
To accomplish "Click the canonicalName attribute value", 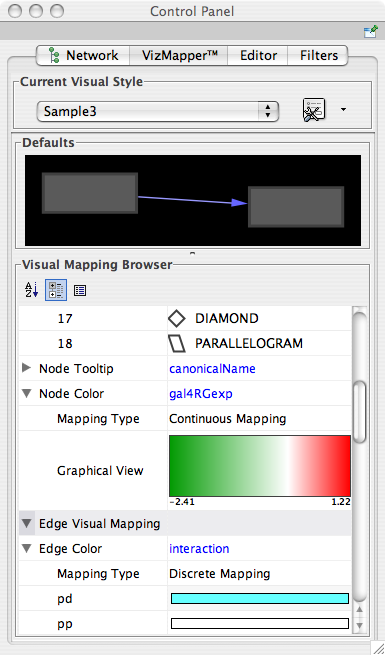I will [212, 369].
